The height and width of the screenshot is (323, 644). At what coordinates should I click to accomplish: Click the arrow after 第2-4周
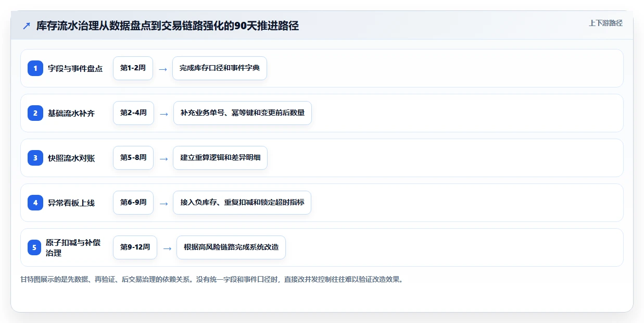tap(163, 114)
